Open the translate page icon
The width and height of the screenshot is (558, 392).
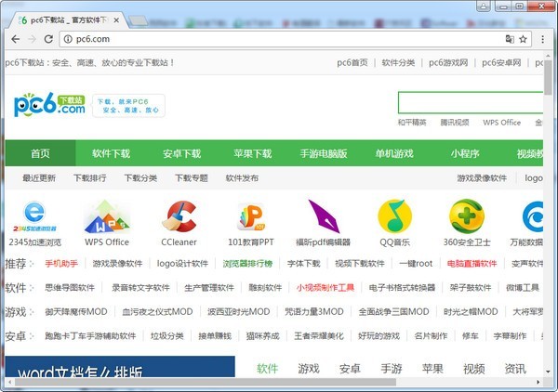click(x=510, y=39)
